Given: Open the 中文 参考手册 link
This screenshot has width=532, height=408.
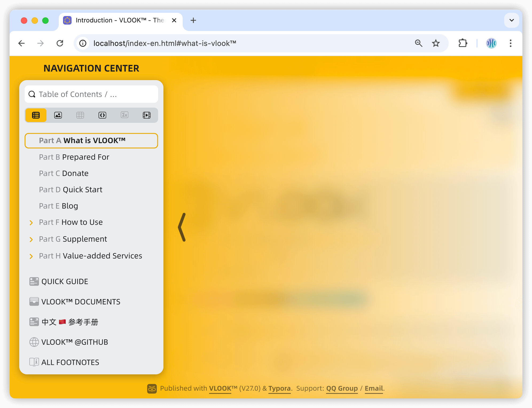Looking at the screenshot, I should click(70, 322).
